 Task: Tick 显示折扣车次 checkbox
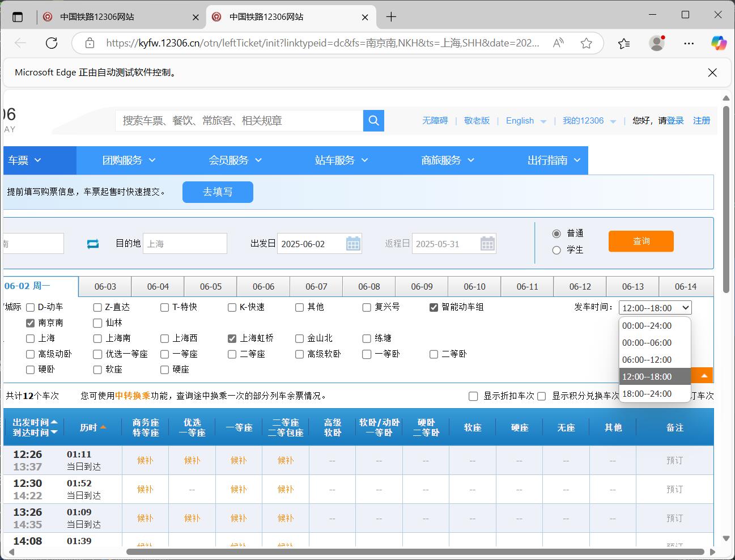473,396
